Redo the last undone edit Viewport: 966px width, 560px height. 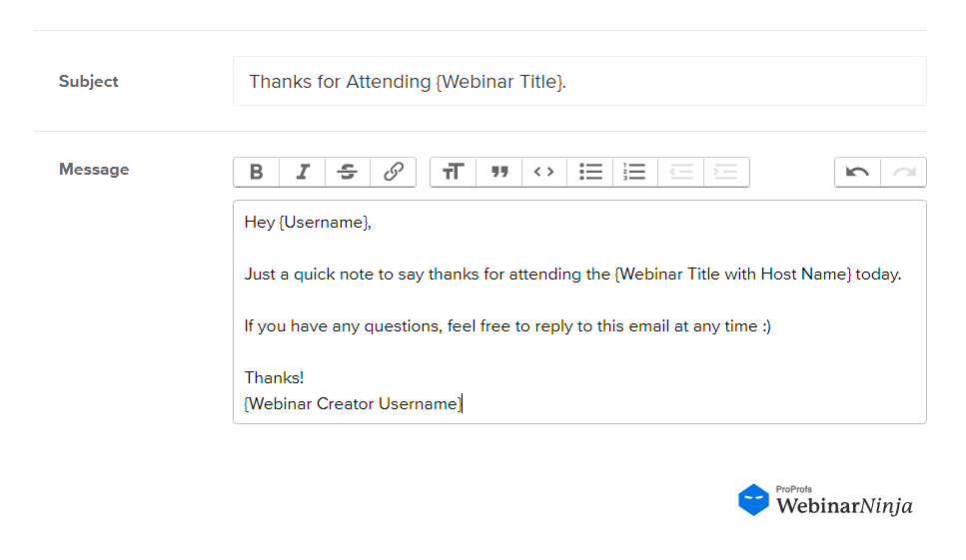click(x=904, y=172)
